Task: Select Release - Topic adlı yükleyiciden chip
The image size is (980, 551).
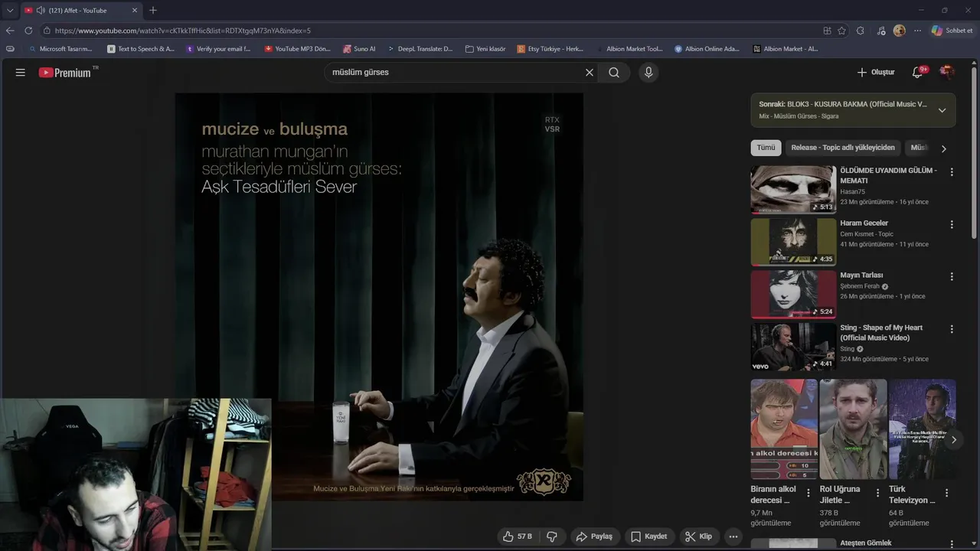Action: click(x=843, y=148)
